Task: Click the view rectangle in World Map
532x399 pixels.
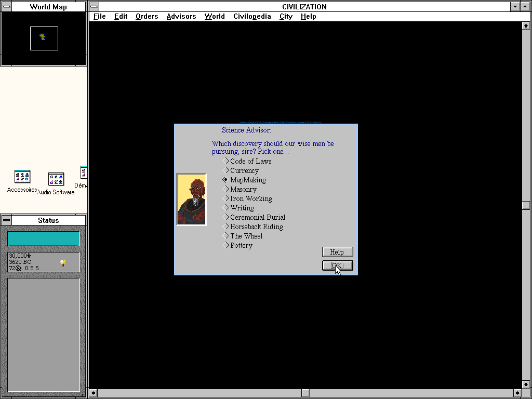Action: 44,38
